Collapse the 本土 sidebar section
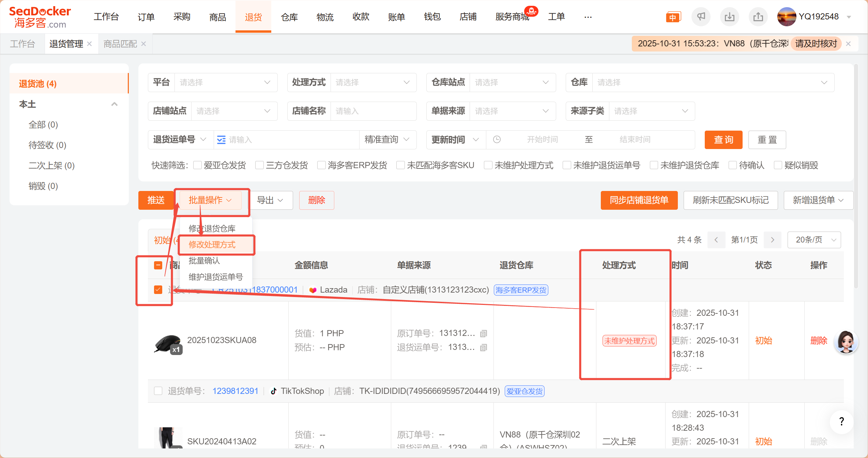 (x=114, y=104)
